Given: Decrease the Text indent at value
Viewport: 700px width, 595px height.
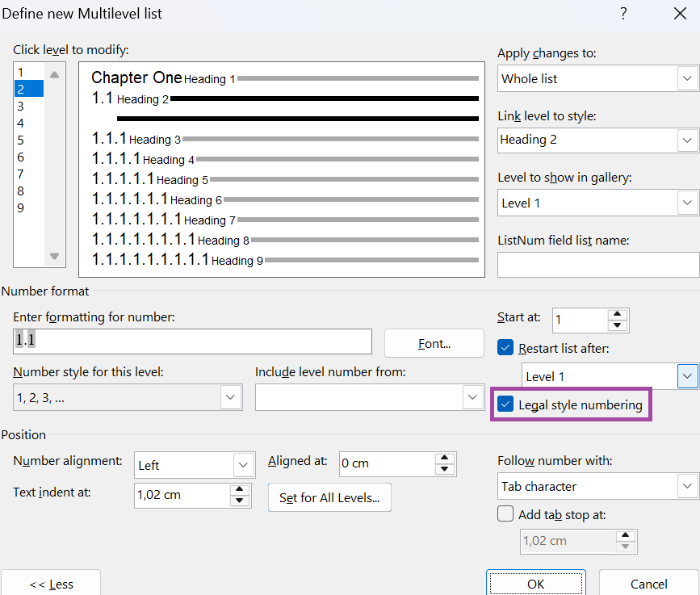Looking at the screenshot, I should pyautogui.click(x=240, y=501).
